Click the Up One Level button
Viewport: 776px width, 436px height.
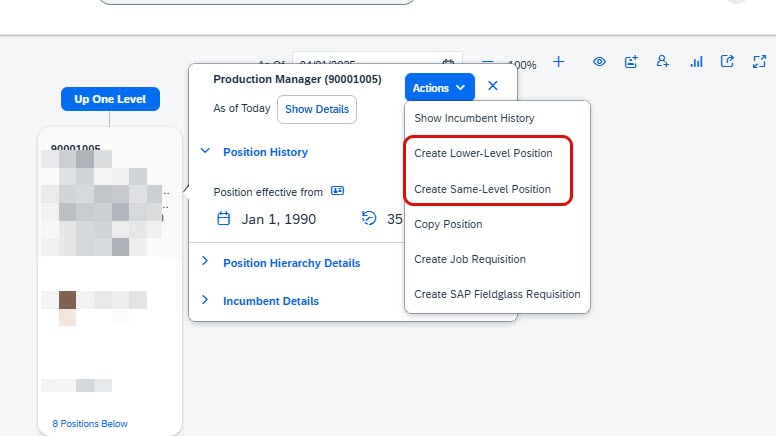coord(110,99)
